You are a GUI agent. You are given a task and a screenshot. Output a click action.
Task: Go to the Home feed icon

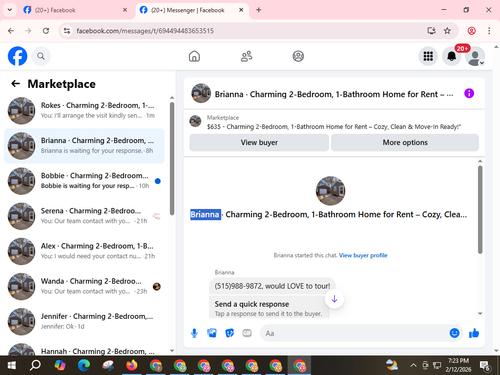[x=194, y=56]
